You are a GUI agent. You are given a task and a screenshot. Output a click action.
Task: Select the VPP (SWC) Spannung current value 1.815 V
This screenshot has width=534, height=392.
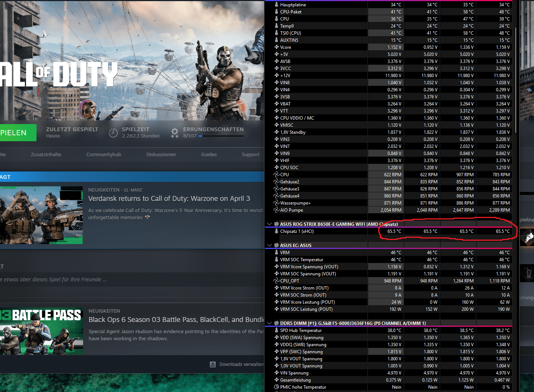[386, 352]
